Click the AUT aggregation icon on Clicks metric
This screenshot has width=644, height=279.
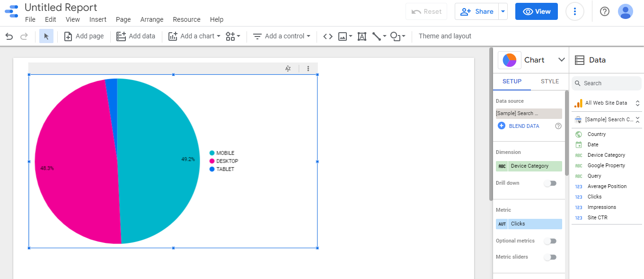click(x=502, y=224)
